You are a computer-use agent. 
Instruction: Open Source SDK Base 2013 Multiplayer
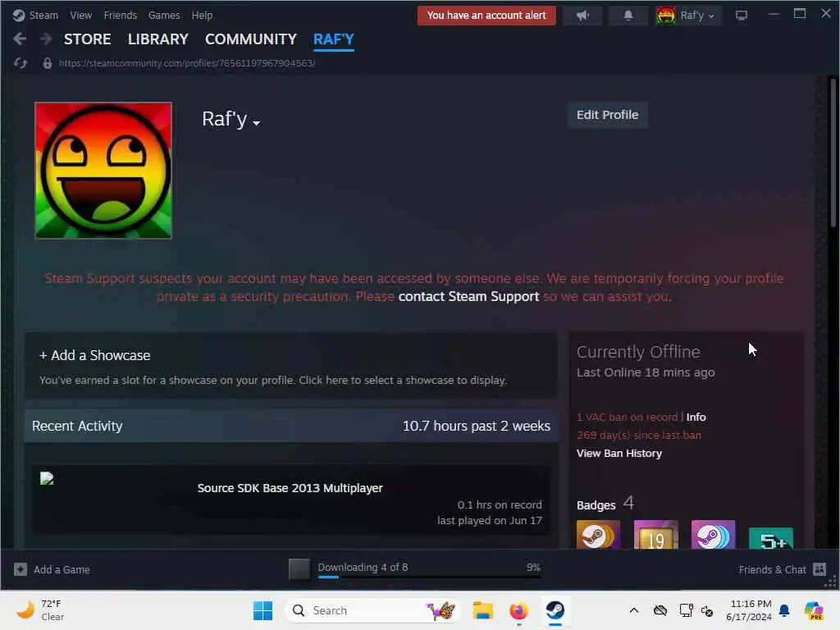pos(290,488)
